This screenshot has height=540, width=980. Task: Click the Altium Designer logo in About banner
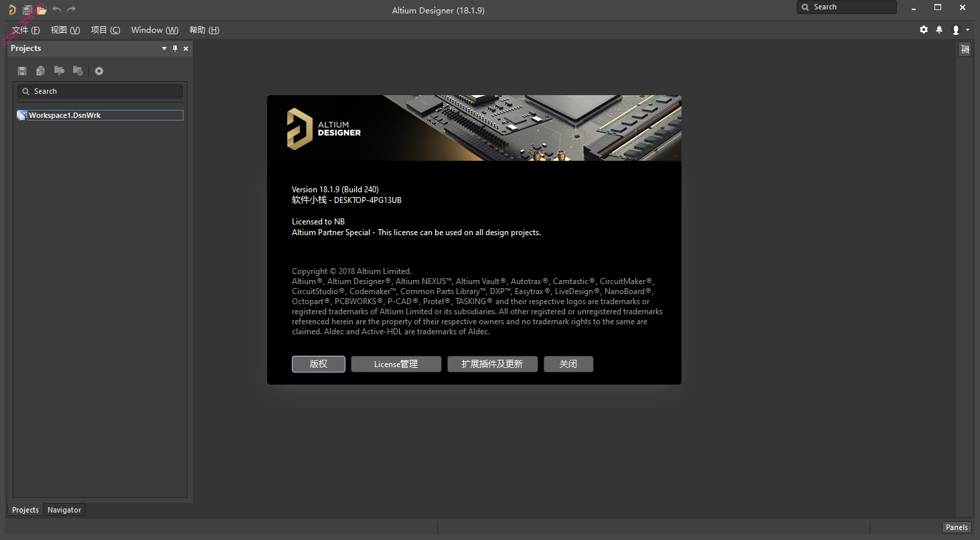click(x=324, y=129)
